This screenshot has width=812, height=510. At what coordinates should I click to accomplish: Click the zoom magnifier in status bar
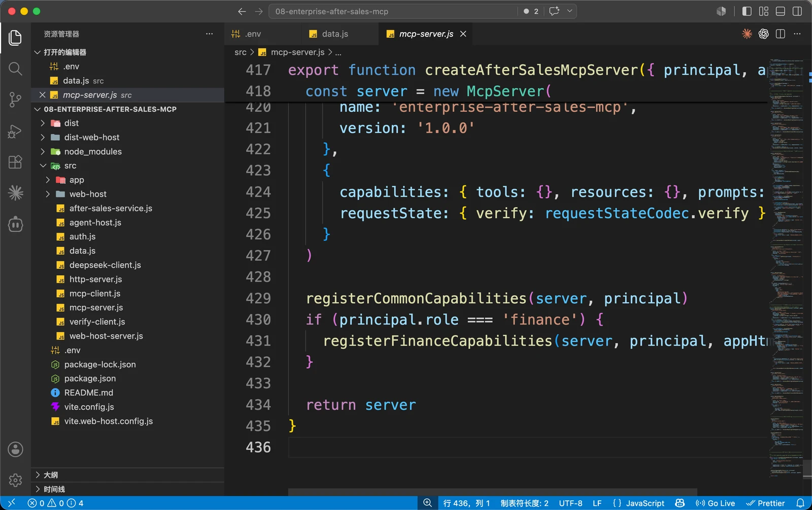coord(428,503)
